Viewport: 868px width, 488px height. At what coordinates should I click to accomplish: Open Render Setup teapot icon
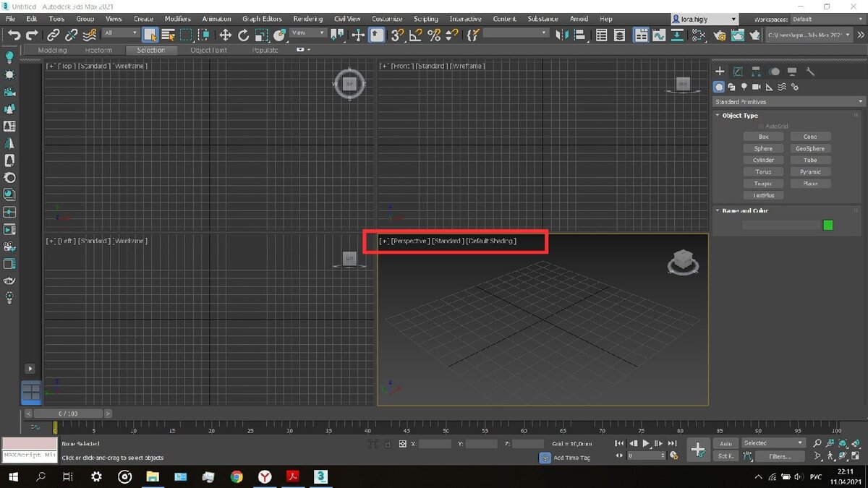719,34
